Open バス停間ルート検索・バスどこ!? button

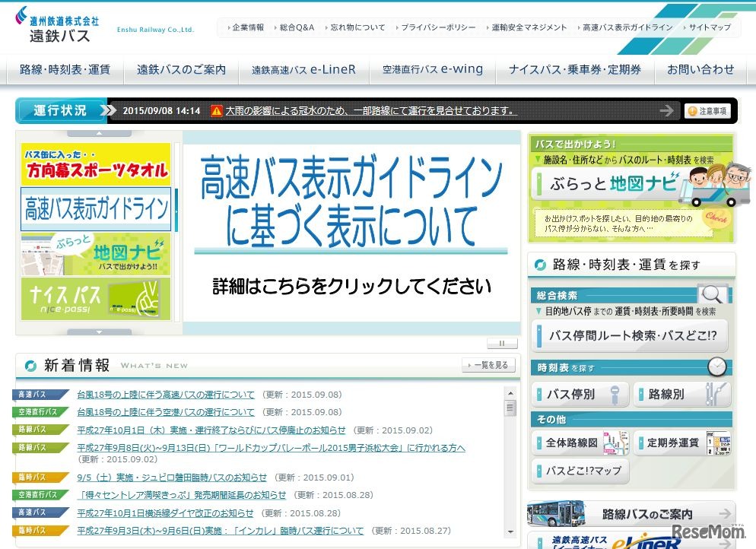tap(630, 335)
